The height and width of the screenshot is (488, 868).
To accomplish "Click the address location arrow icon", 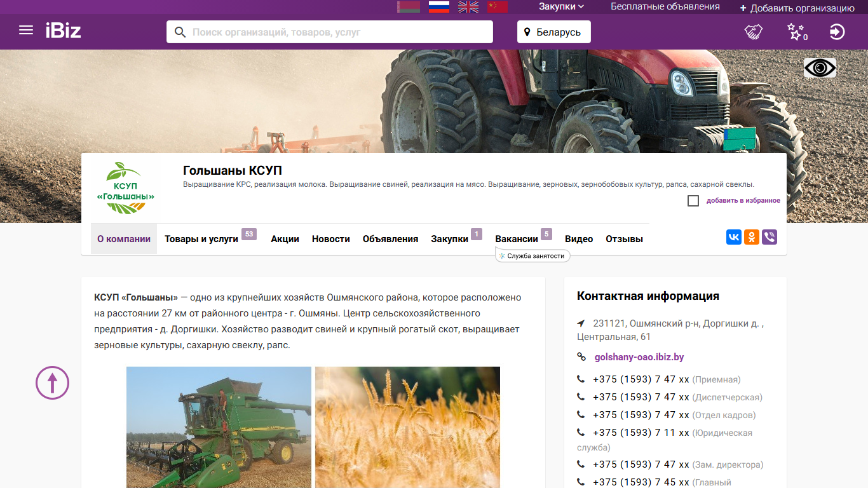I will pos(581,323).
